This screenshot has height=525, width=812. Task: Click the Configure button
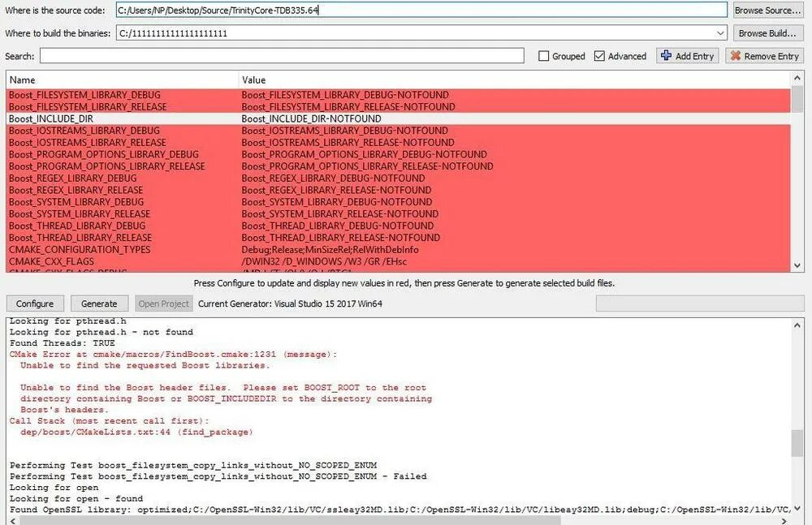[35, 304]
